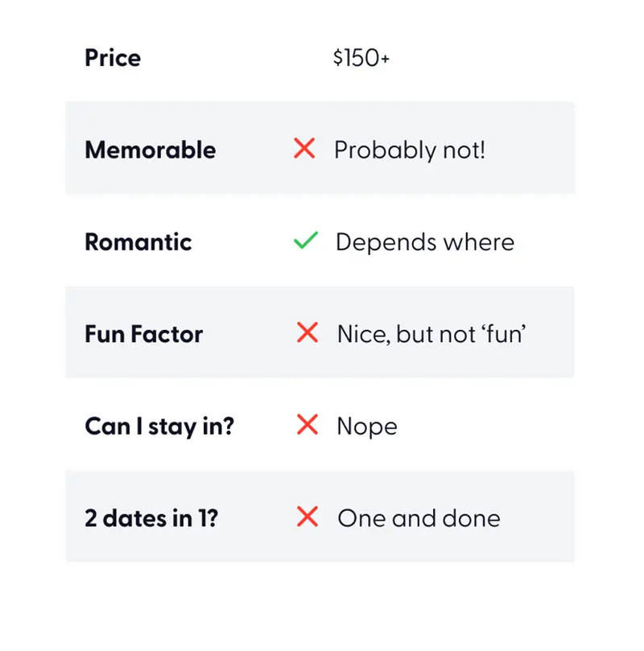The image size is (644, 651).
Task: Click the word 'where' in Romantic row
Action: point(479,242)
